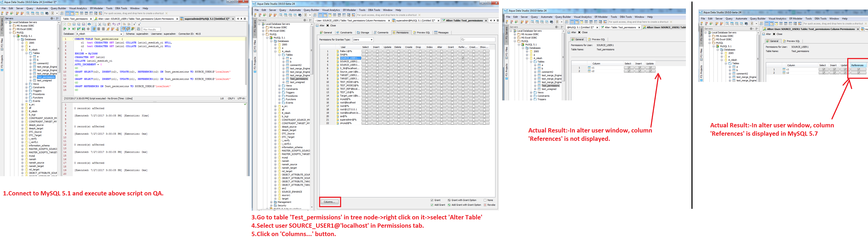Screen dimensions: 868x241
Task: Check 'Grant with Grant Option' in the Alter Table window
Action: pyautogui.click(x=449, y=200)
